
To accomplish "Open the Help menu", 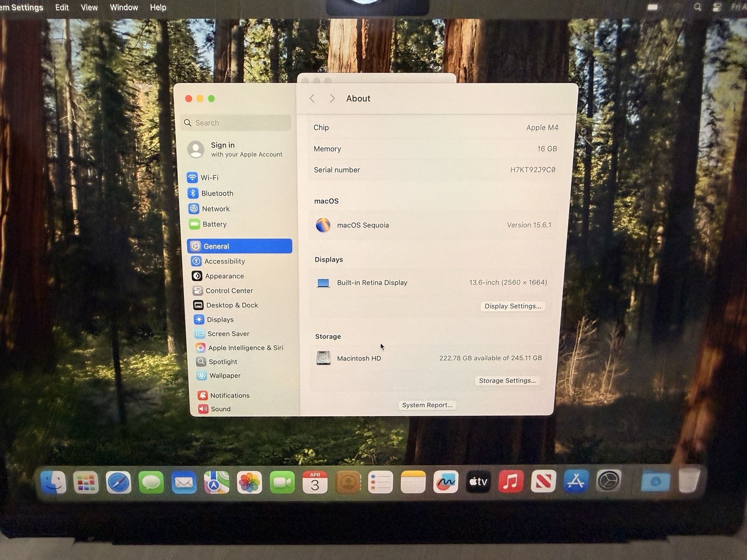I will pyautogui.click(x=158, y=7).
